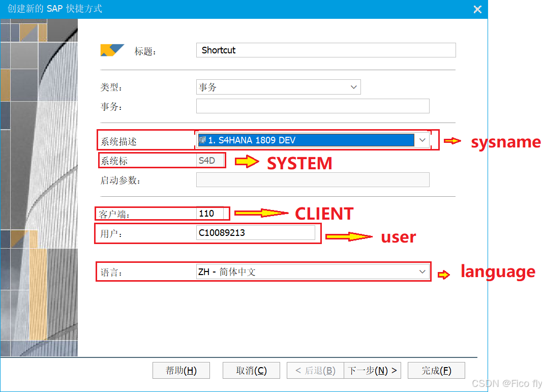
Task: Click the 系统标 field showing S4D
Action: click(209, 161)
